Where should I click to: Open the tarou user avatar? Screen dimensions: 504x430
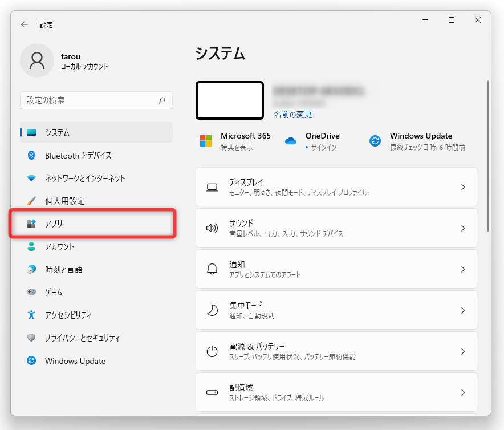pyautogui.click(x=37, y=60)
